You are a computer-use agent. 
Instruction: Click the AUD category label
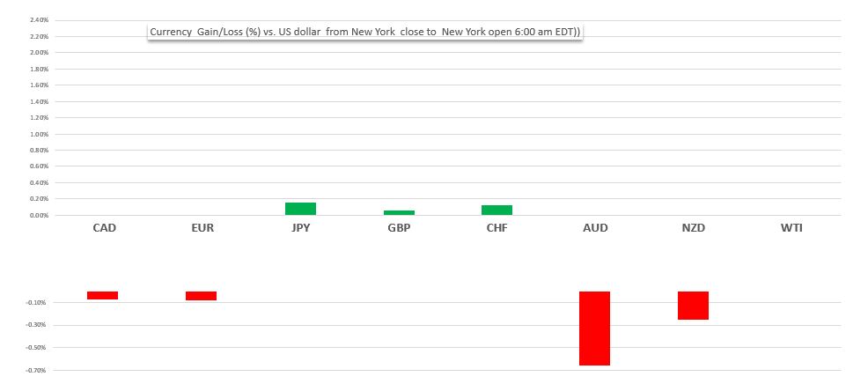595,227
